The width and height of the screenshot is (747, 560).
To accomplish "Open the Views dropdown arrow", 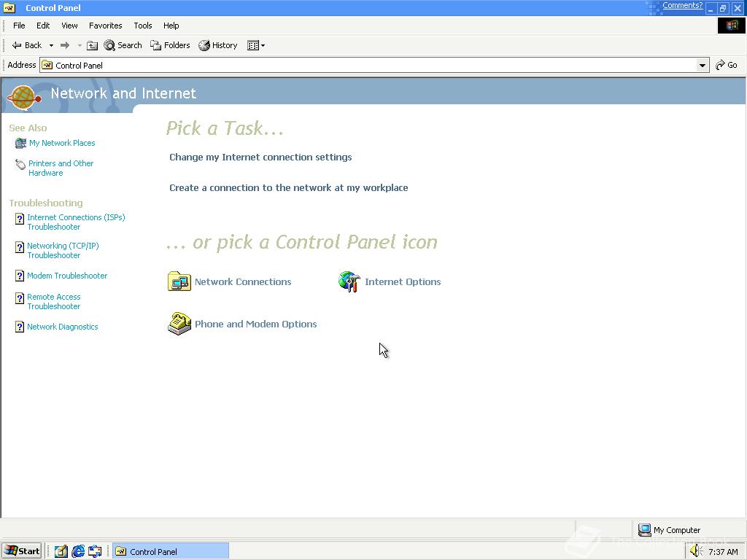I will 263,45.
